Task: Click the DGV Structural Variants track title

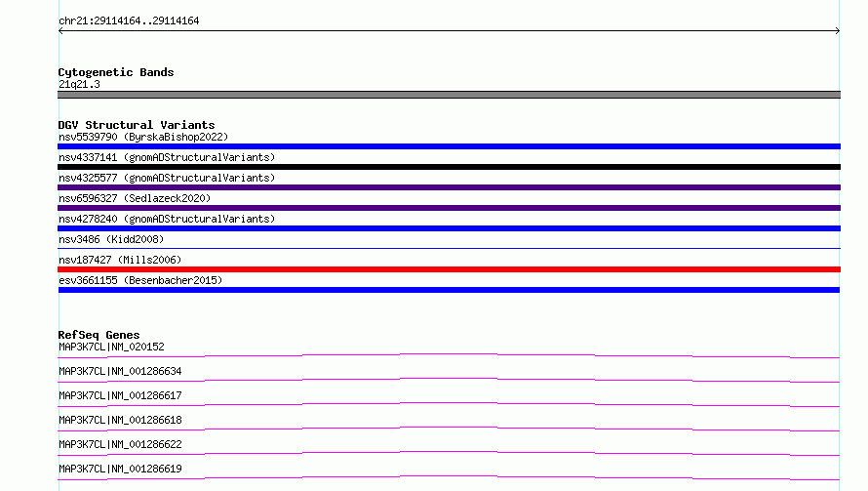Action: 137,125
